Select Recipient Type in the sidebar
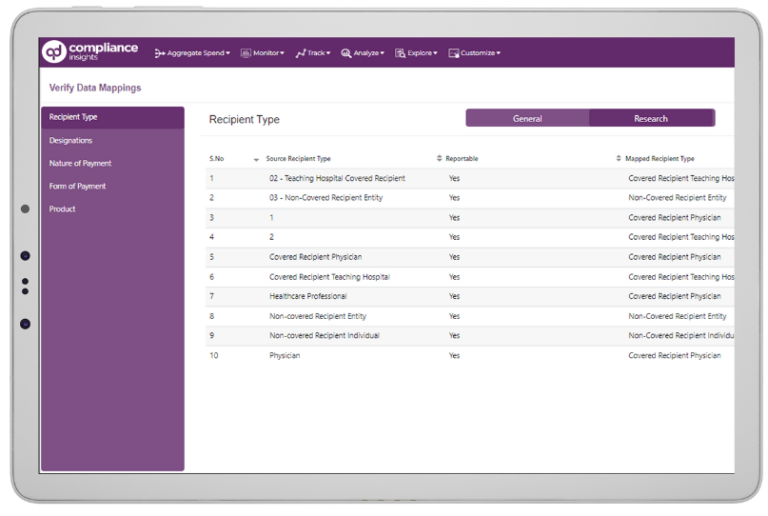Viewport: 768px width, 516px height. (113, 117)
